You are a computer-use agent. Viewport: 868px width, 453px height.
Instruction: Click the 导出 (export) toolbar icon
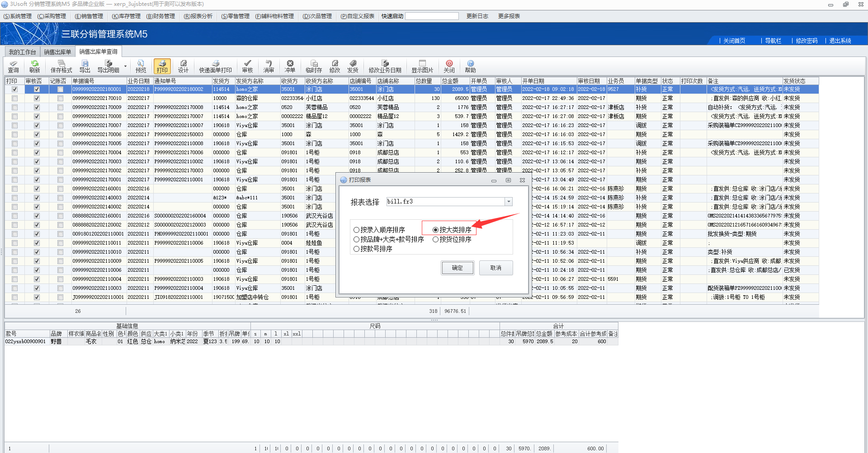point(85,66)
